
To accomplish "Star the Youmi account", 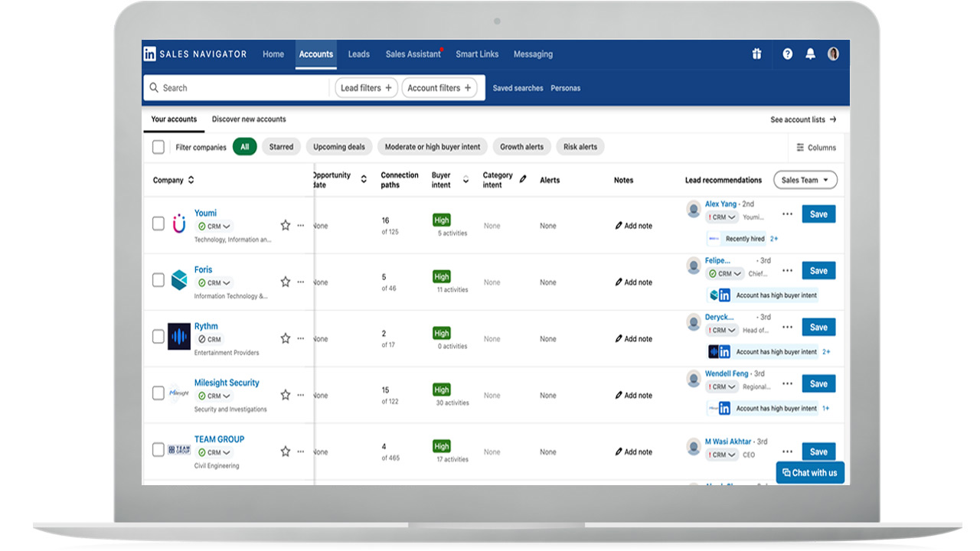I will click(286, 225).
